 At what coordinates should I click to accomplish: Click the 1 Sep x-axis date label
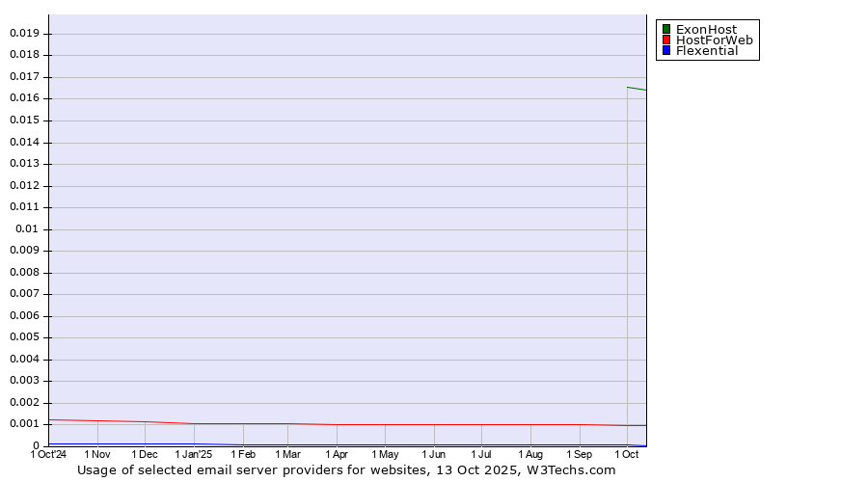coord(580,454)
